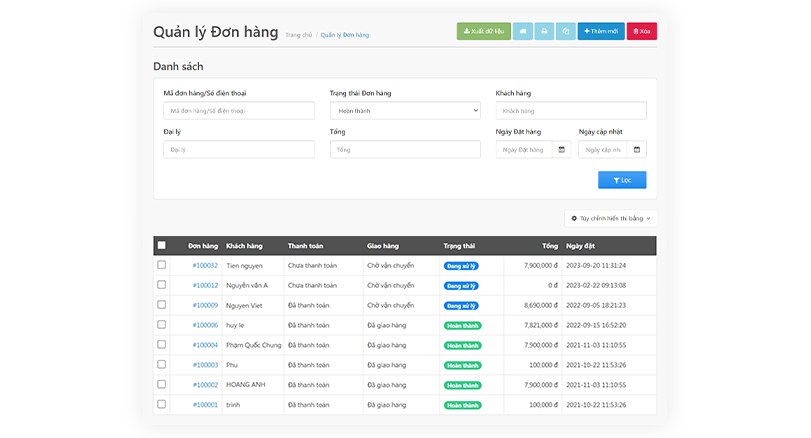Click the Thêm mới button

click(601, 31)
